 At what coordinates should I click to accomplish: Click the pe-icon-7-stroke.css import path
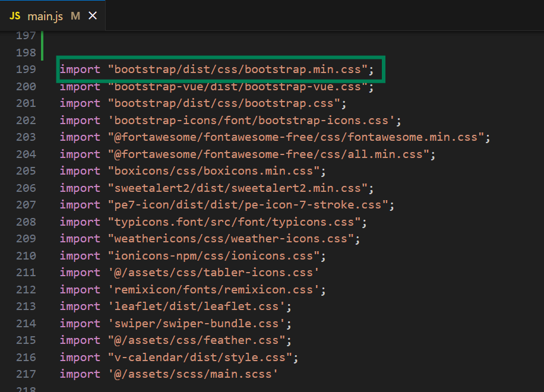point(248,205)
